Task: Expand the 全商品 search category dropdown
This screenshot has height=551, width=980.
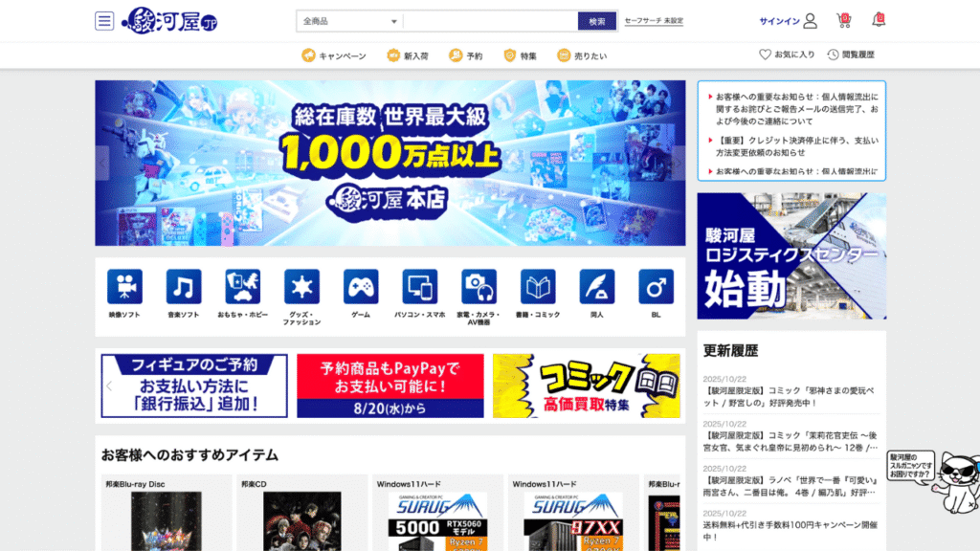Action: point(349,21)
